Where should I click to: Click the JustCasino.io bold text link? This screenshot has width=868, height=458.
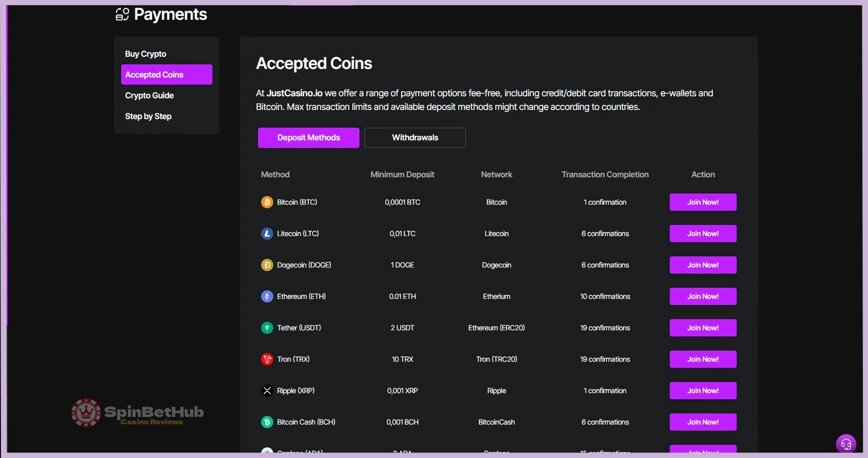[x=295, y=93]
